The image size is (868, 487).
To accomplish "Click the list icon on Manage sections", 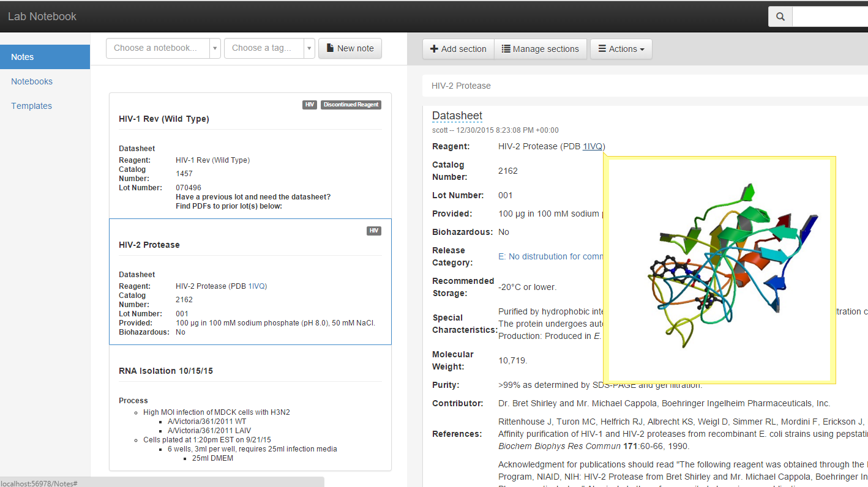I will click(506, 48).
